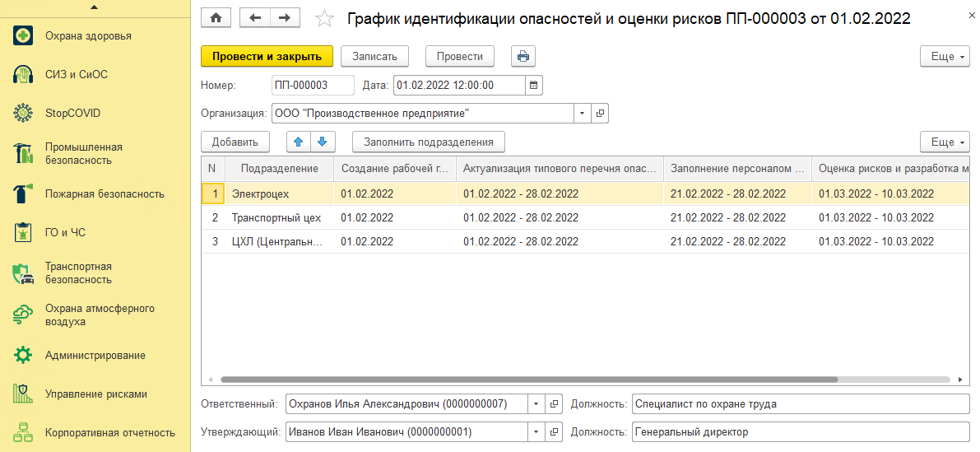The image size is (980, 452).
Task: Click the Создание рабочей г... column header
Action: pyautogui.click(x=395, y=168)
